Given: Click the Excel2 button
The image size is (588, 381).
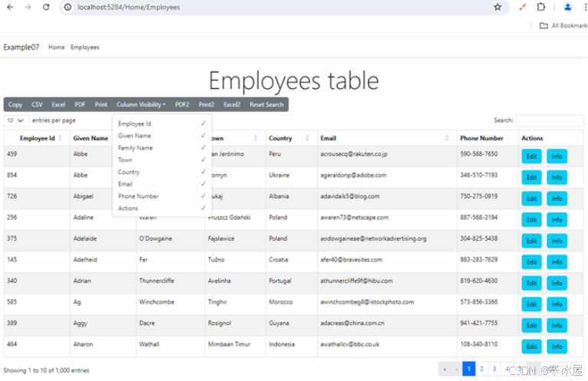Looking at the screenshot, I should [x=232, y=105].
